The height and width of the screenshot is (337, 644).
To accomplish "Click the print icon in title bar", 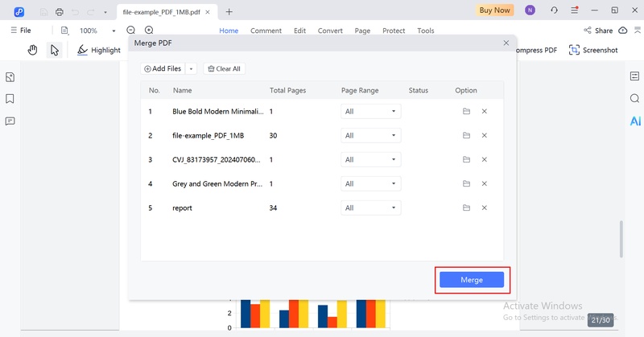I will click(x=60, y=11).
